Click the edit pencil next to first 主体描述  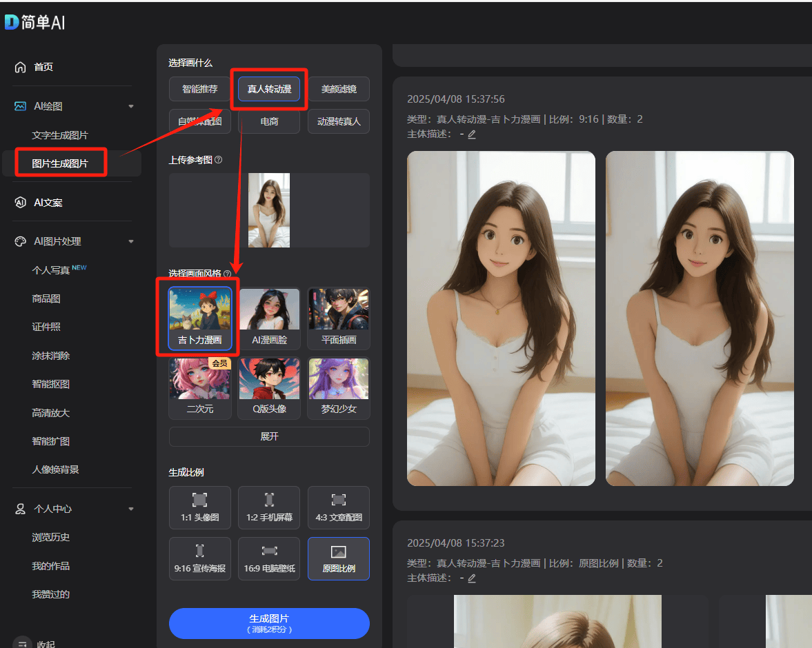472,134
